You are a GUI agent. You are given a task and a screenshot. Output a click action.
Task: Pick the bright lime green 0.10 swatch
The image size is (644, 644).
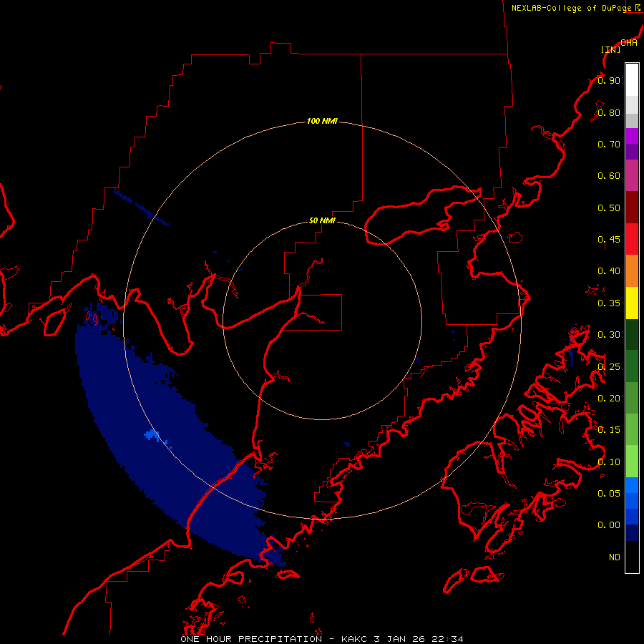tap(632, 462)
